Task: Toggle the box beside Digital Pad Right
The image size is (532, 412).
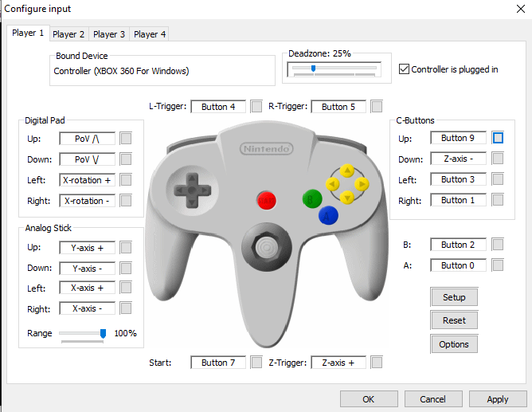Action: [x=126, y=201]
